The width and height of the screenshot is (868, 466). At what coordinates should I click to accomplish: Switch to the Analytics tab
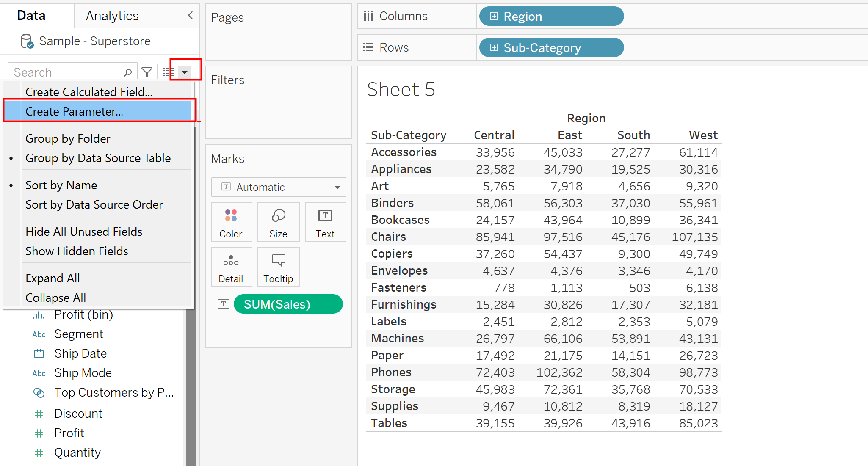tap(112, 16)
